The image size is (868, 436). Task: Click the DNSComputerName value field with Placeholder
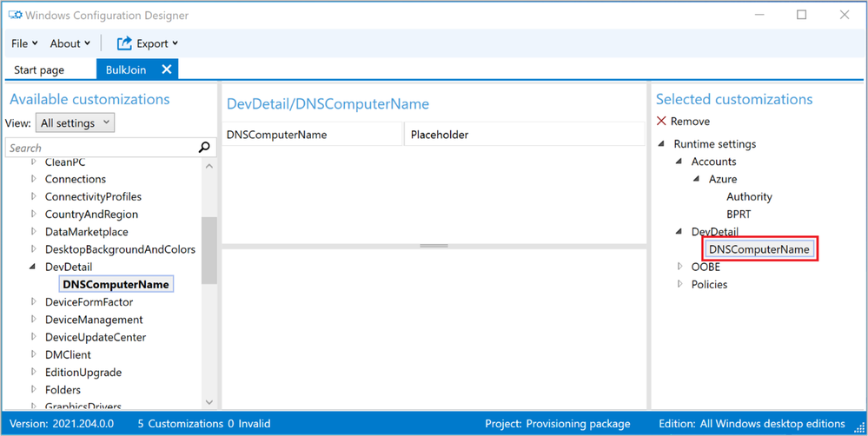pos(524,135)
